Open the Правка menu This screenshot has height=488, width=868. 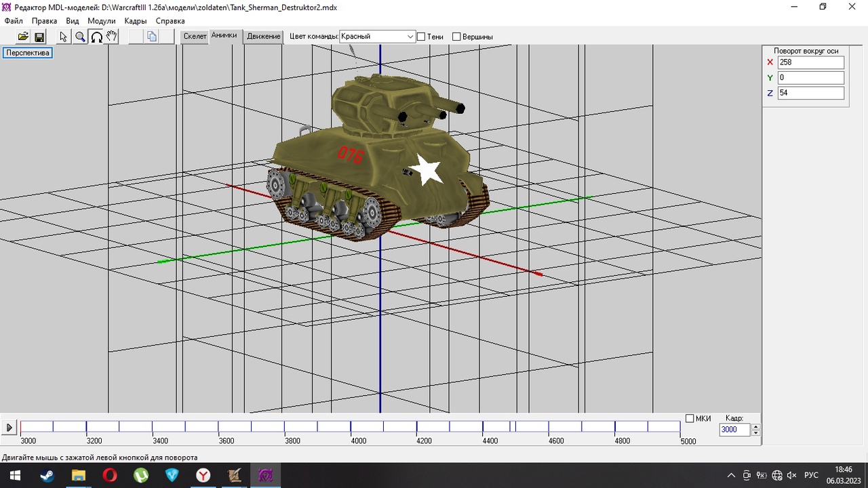click(45, 21)
